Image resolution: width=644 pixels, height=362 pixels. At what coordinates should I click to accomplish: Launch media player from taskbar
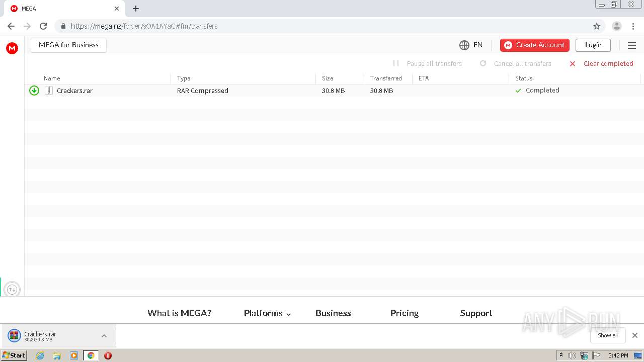pyautogui.click(x=74, y=355)
